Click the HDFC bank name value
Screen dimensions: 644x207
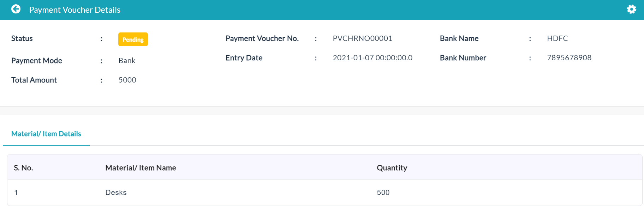(557, 38)
